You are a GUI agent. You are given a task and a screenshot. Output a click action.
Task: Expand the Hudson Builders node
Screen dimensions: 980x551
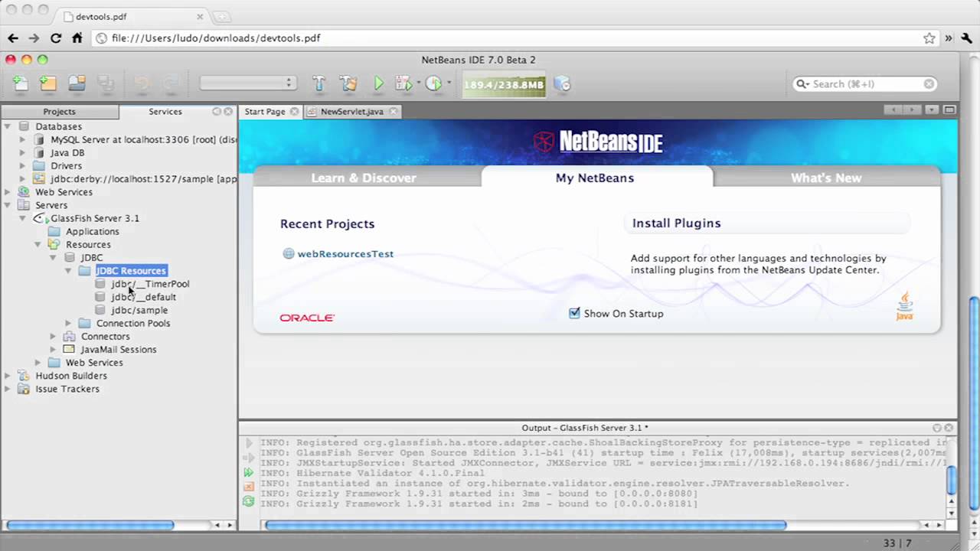coord(7,376)
